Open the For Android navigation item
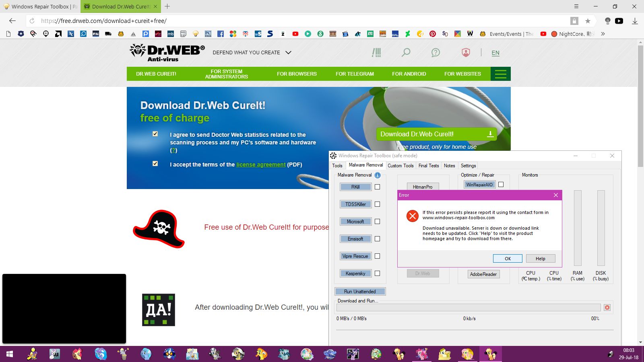Viewport: 644px width, 362px height. 409,74
